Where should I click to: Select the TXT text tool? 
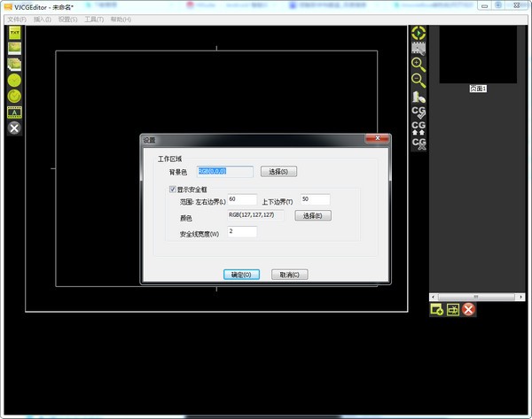click(x=14, y=33)
